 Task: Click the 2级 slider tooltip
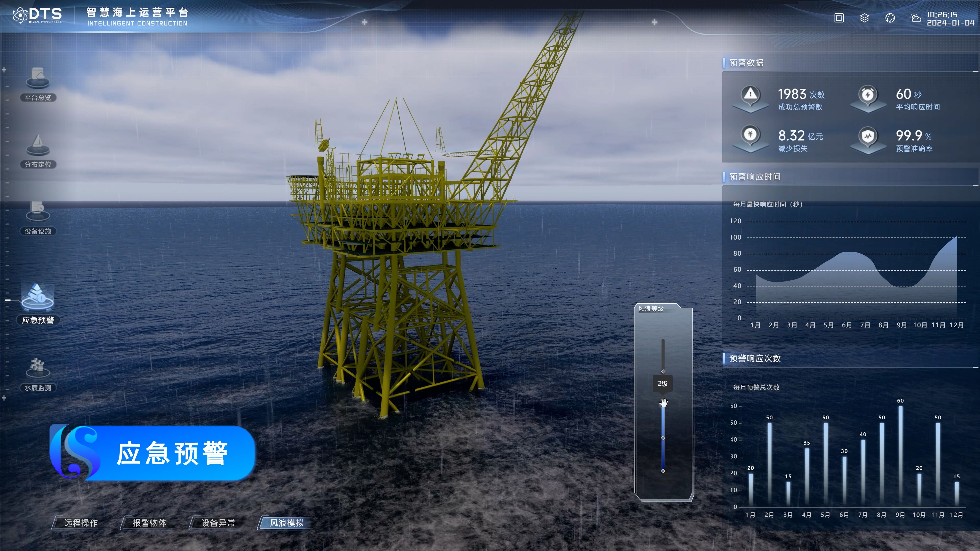click(662, 384)
